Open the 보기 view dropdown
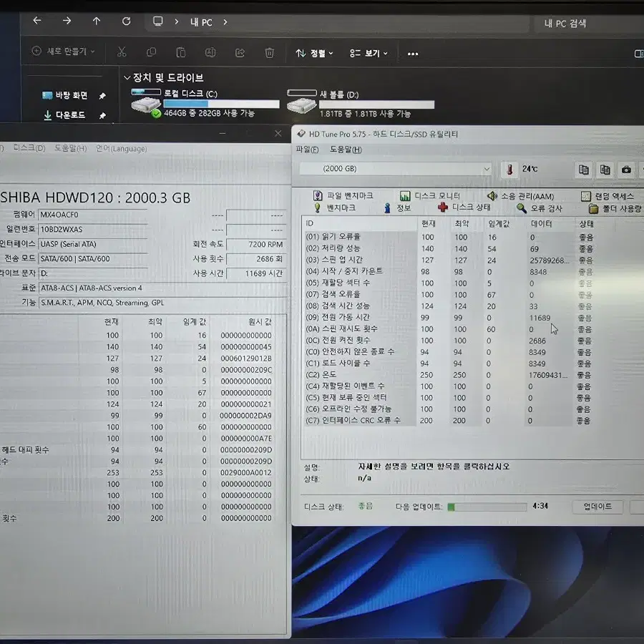The height and width of the screenshot is (644, 644). pos(369,54)
